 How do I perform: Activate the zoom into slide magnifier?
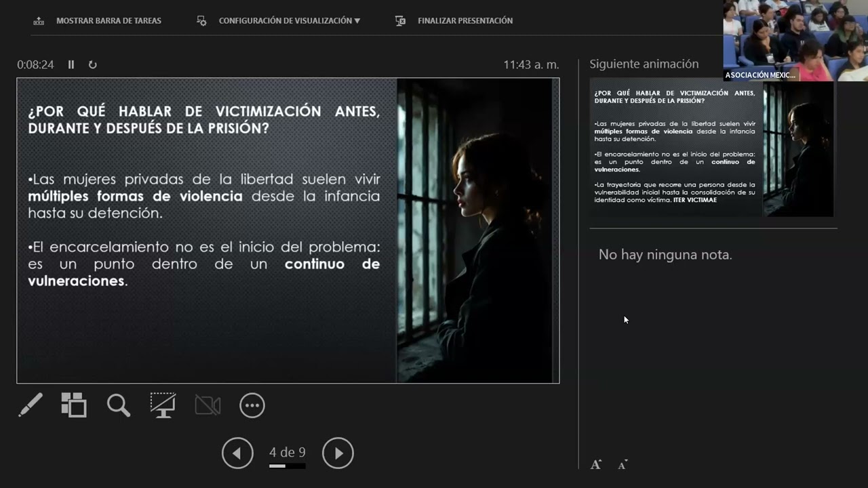tap(119, 405)
